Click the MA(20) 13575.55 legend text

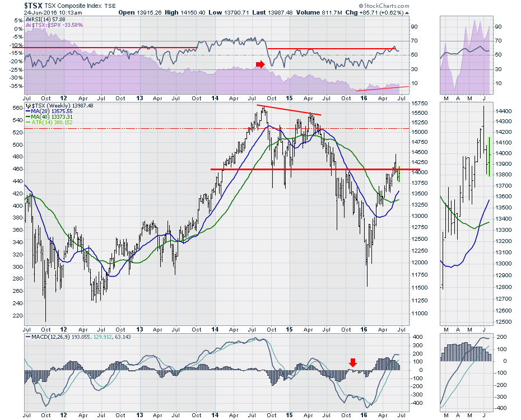52,111
